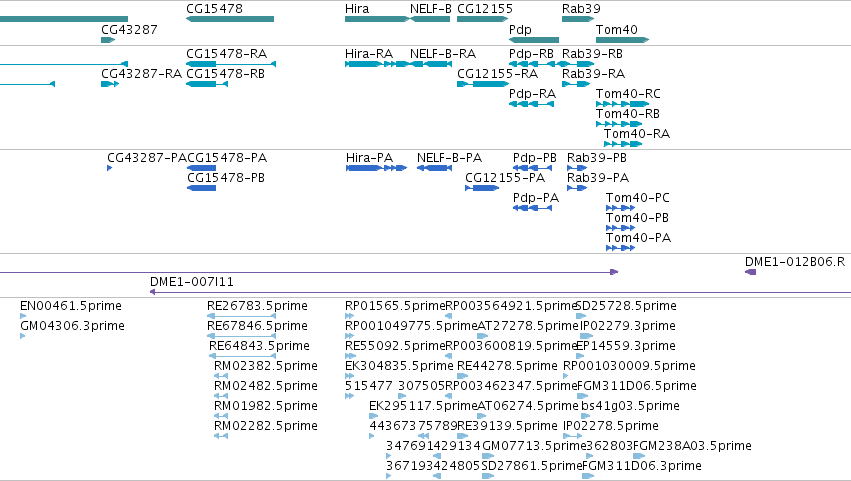Screen dimensions: 851x481
Task: Click the Rab39-RB transcript label
Action: coord(592,54)
